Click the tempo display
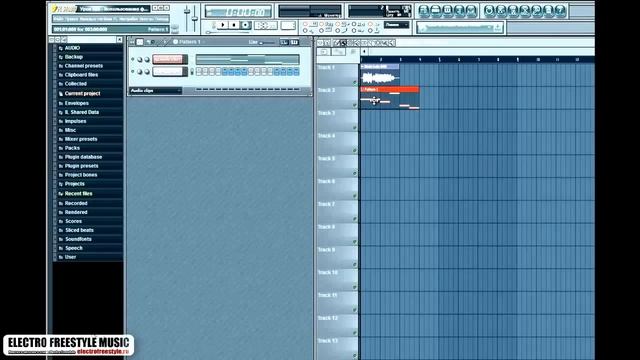640x360 pixels. click(x=266, y=25)
